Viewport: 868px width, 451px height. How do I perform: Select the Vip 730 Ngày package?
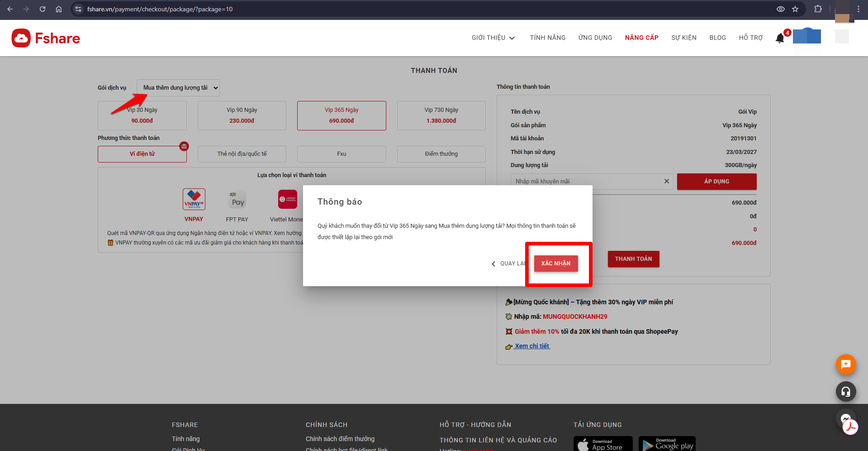[x=441, y=115]
